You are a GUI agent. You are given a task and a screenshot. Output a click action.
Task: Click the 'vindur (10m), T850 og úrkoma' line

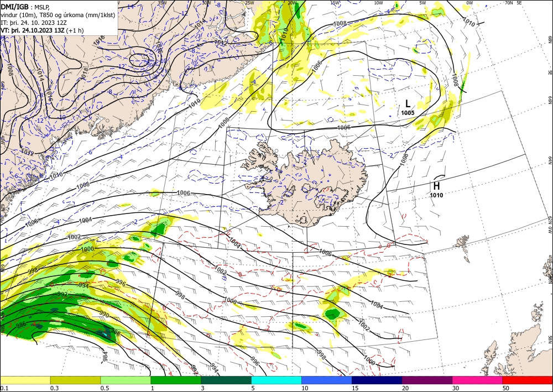tap(58, 15)
